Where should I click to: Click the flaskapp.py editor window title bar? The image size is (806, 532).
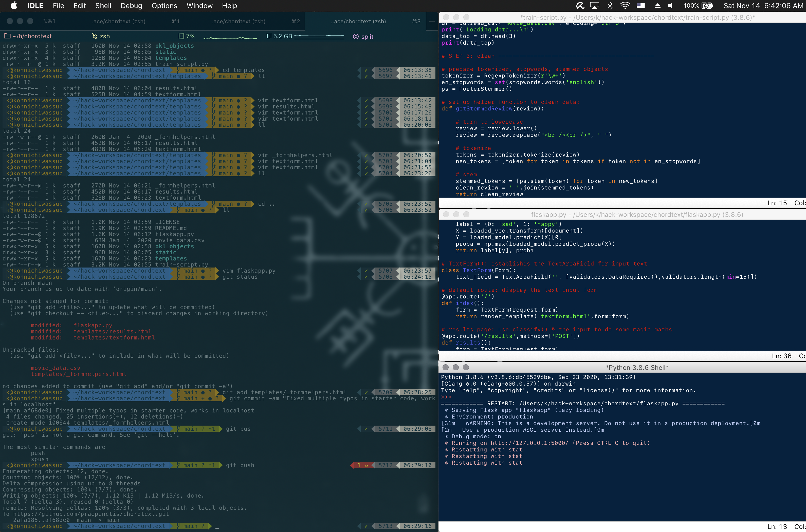click(x=637, y=214)
